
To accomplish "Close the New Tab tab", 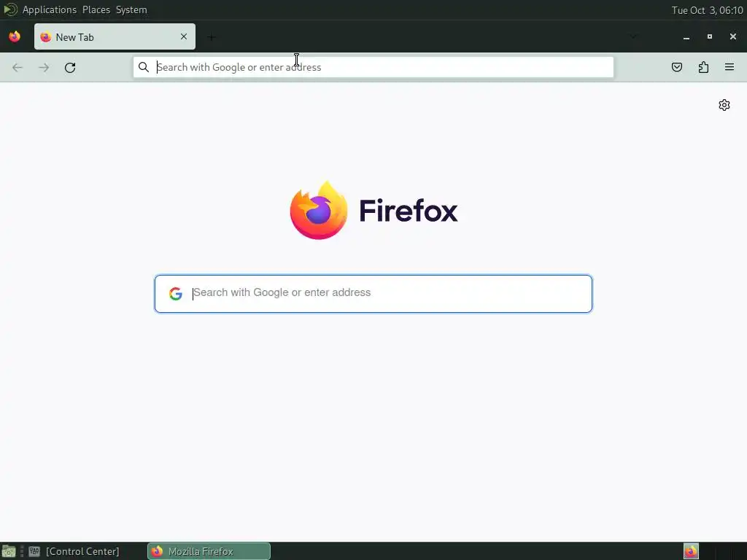I will pyautogui.click(x=184, y=36).
